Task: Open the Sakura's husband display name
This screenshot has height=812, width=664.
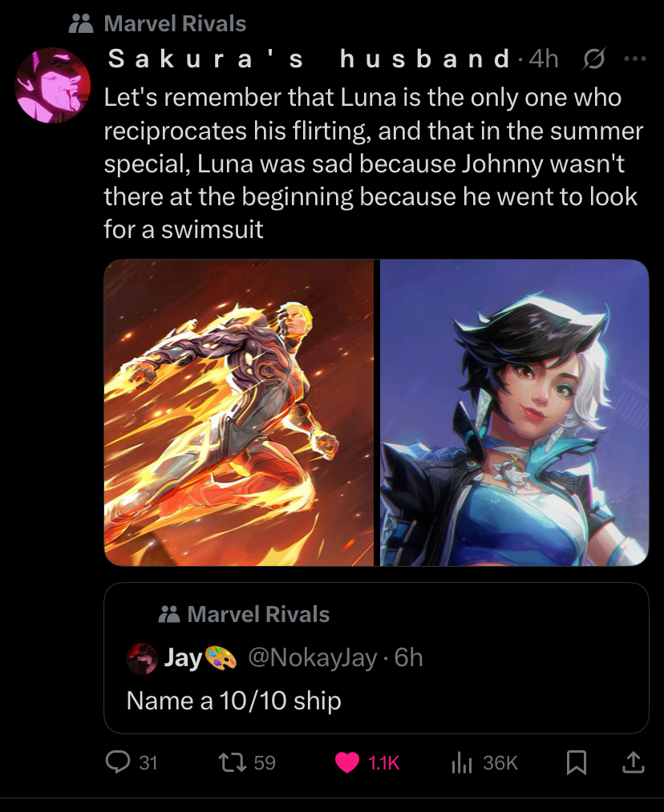Action: pos(310,59)
